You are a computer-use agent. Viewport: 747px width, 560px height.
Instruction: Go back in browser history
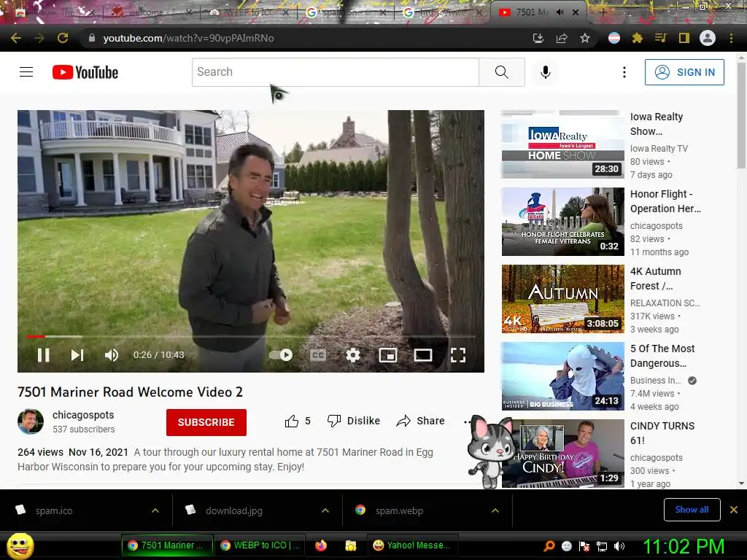tap(16, 38)
